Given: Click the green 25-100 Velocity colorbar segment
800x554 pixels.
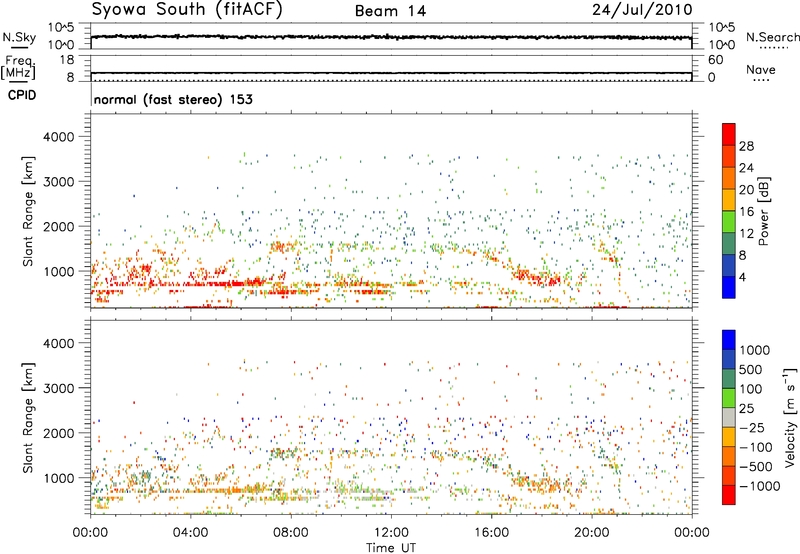Looking at the screenshot, I should point(729,398).
